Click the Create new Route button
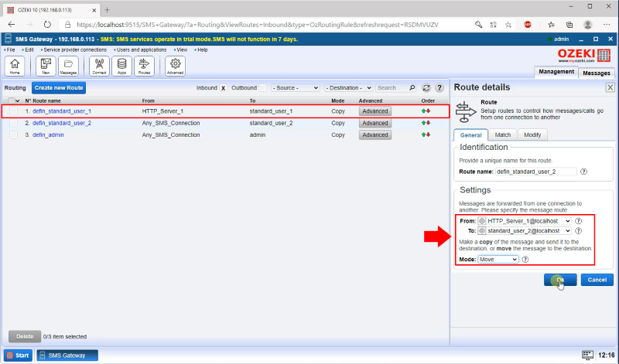This screenshot has width=619, height=364. (59, 88)
